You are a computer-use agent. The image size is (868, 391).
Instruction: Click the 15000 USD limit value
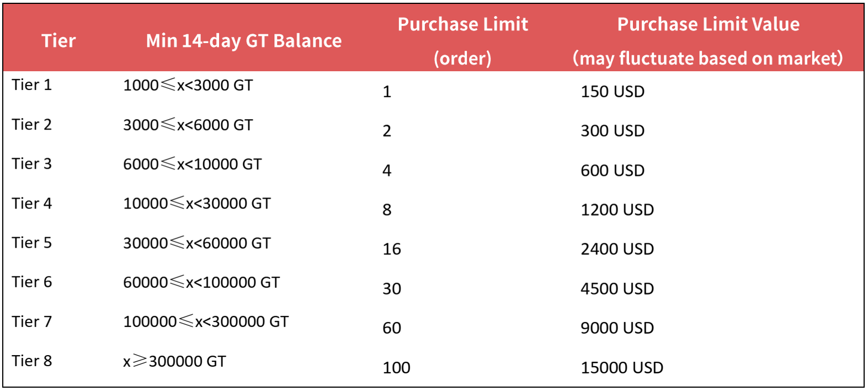click(621, 367)
